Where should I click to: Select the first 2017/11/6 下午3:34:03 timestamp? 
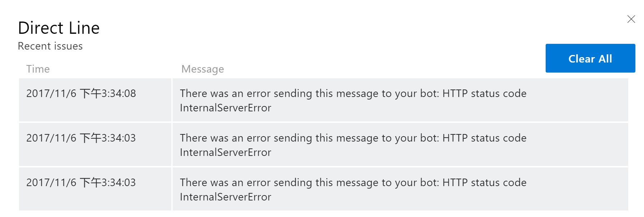point(81,138)
